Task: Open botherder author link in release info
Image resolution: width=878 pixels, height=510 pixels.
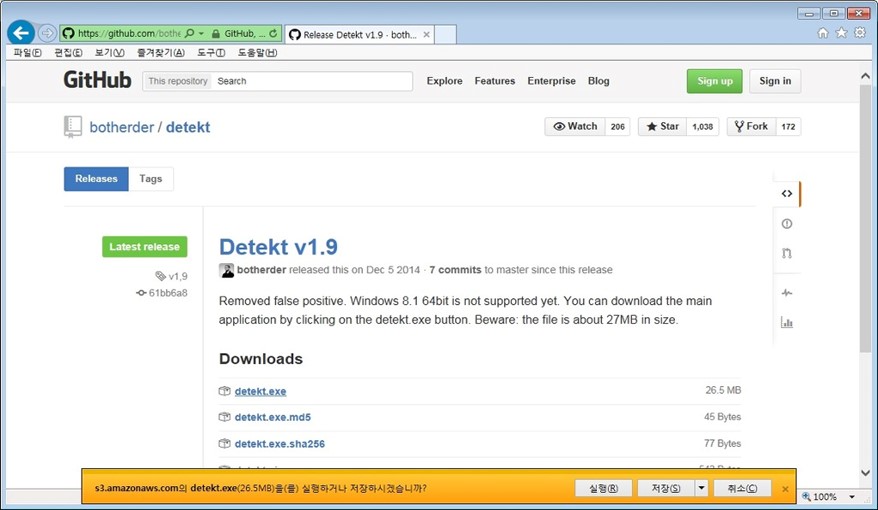Action: (261, 270)
